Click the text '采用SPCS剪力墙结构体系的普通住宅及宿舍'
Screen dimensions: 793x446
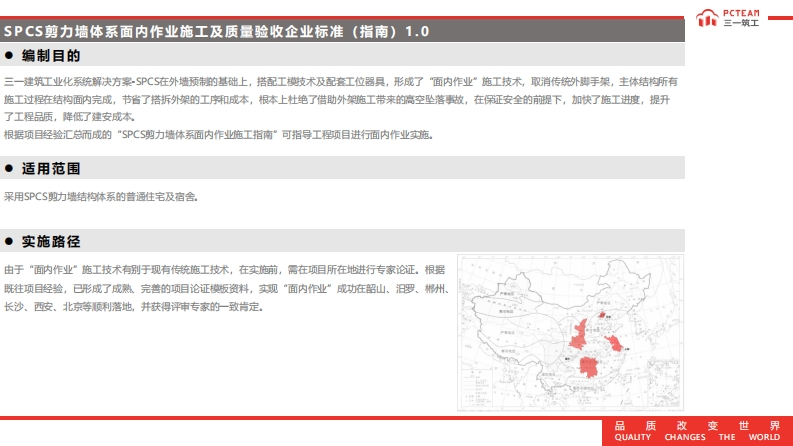click(100, 197)
